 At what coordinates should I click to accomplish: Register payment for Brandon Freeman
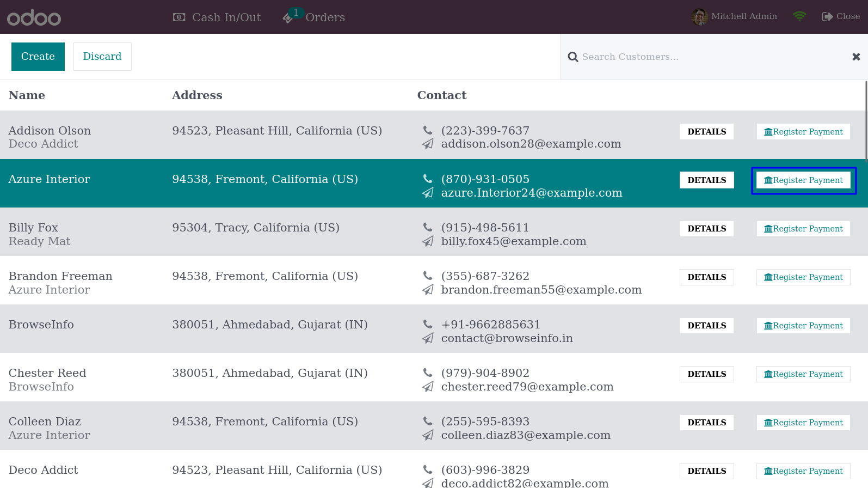click(803, 277)
